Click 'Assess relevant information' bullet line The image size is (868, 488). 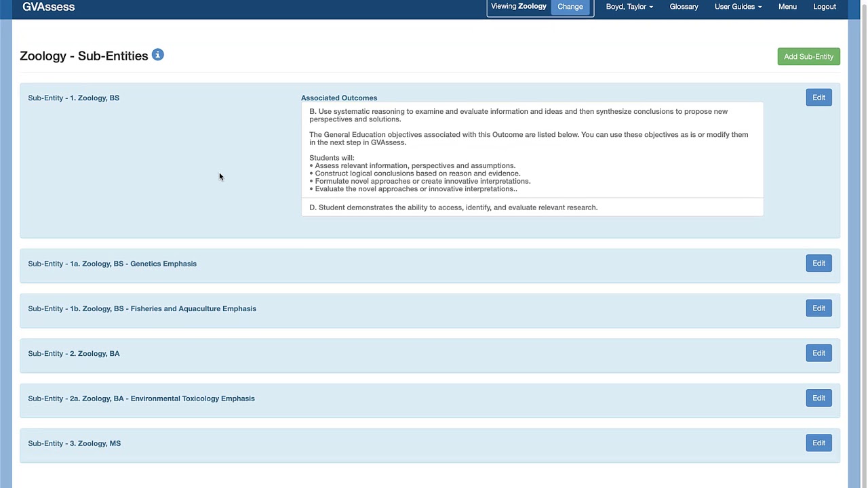[x=412, y=165]
